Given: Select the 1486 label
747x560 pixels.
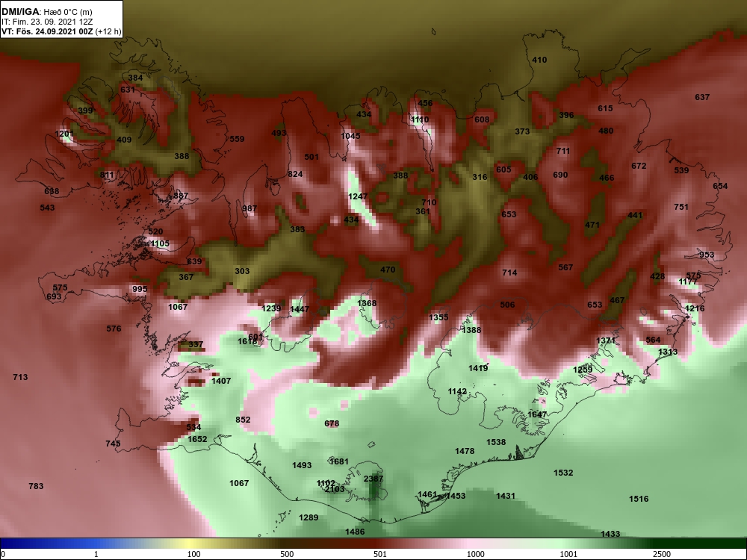Looking at the screenshot, I should tap(355, 532).
